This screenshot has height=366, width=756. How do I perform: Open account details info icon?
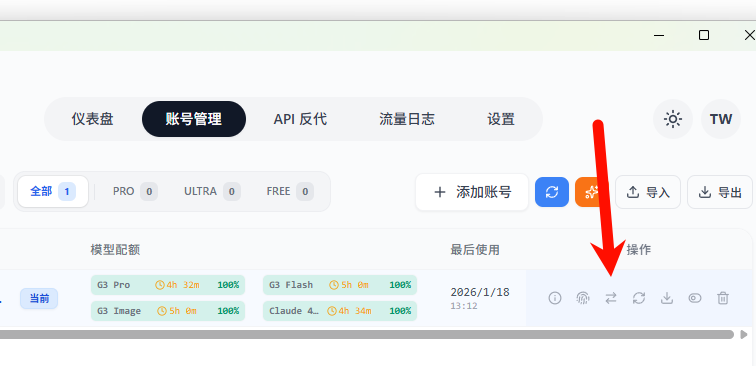tap(555, 298)
